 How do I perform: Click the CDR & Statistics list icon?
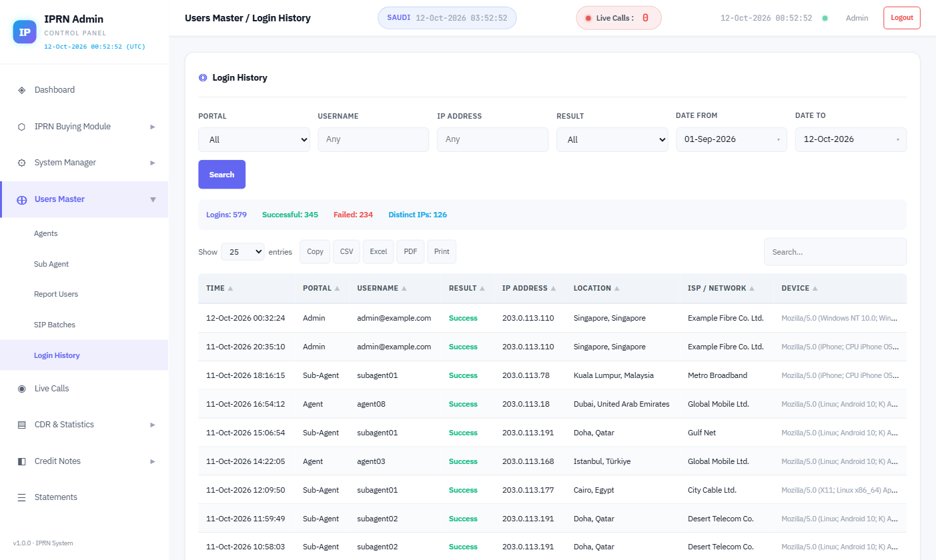[x=21, y=425]
